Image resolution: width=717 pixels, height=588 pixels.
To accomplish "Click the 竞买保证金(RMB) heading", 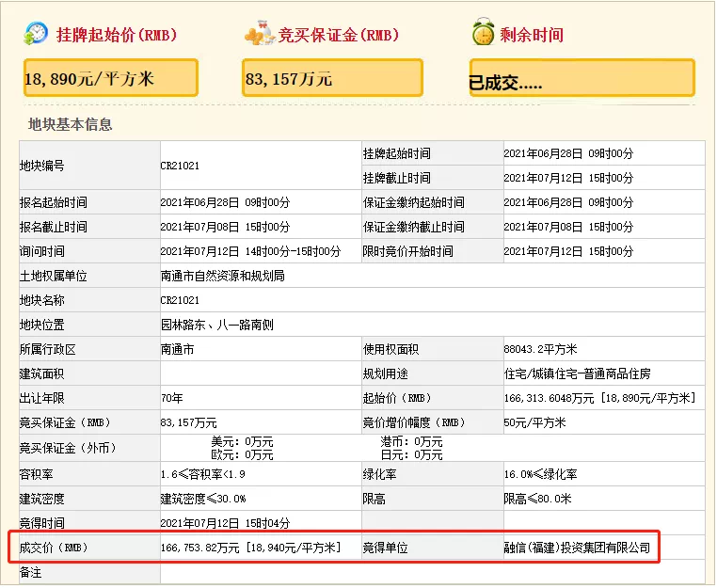I will (339, 35).
